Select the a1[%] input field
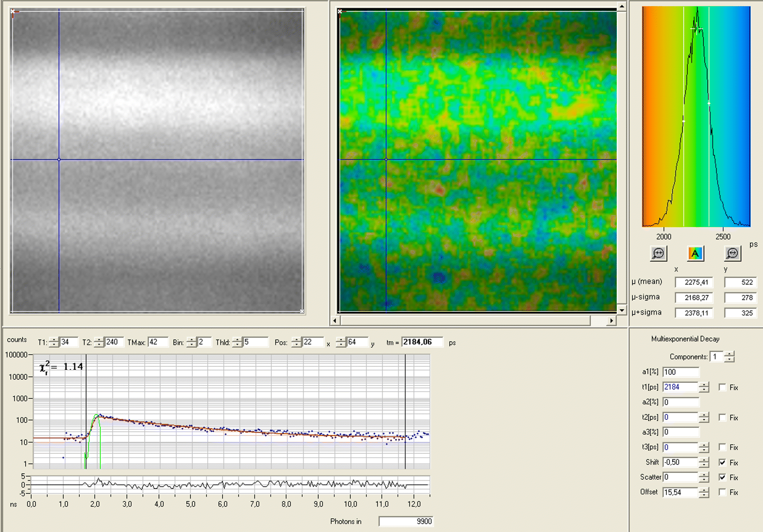This screenshot has width=763, height=532. [680, 371]
